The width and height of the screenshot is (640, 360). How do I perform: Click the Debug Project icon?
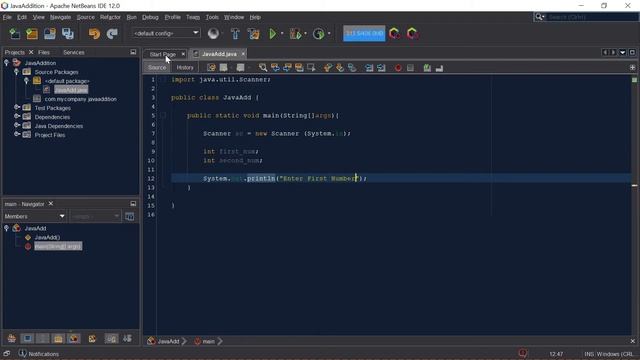(295, 33)
